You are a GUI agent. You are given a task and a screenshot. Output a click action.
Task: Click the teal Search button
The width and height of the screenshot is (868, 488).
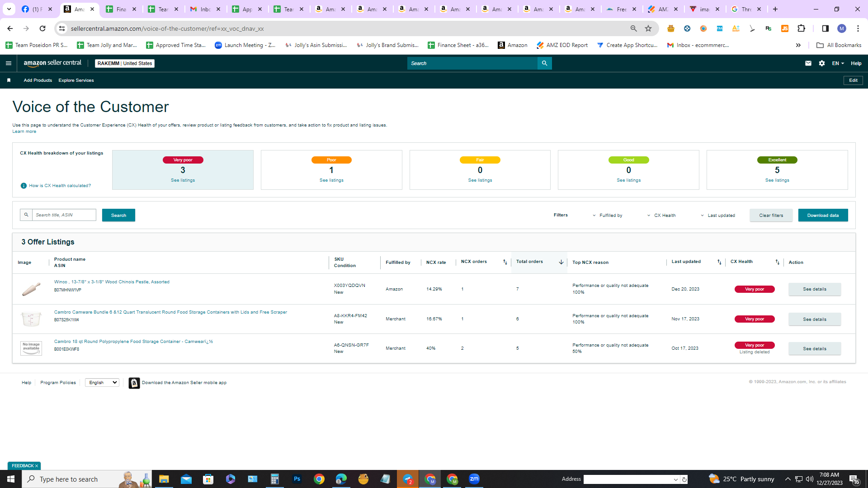[x=118, y=216]
